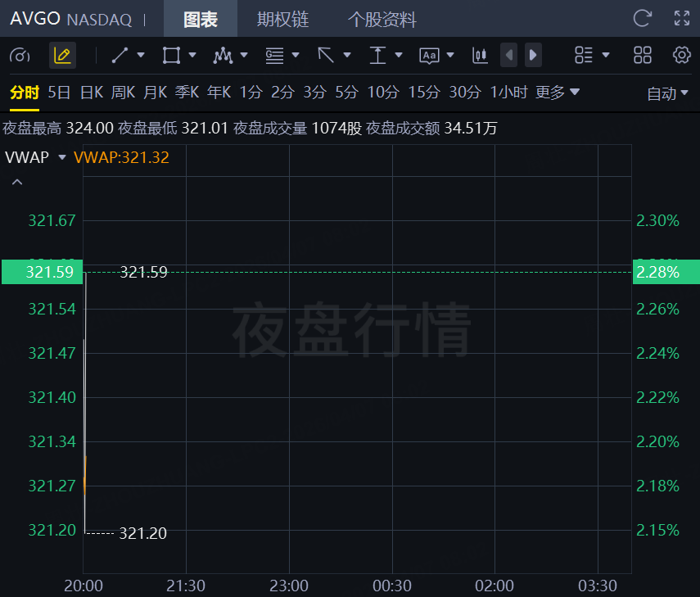Open arrow marker dropdown arrow

pos(347,55)
